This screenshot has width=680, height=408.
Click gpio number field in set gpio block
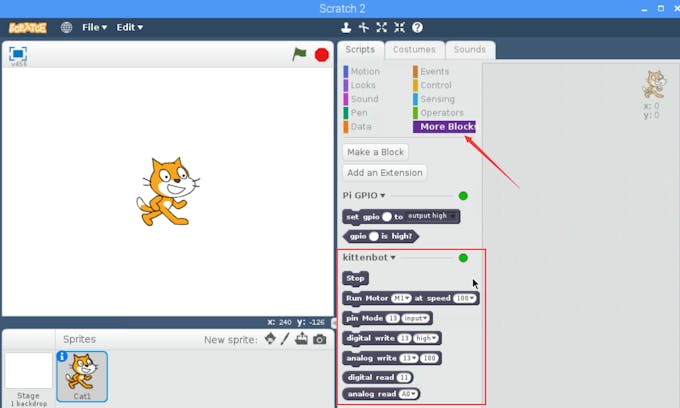(387, 216)
